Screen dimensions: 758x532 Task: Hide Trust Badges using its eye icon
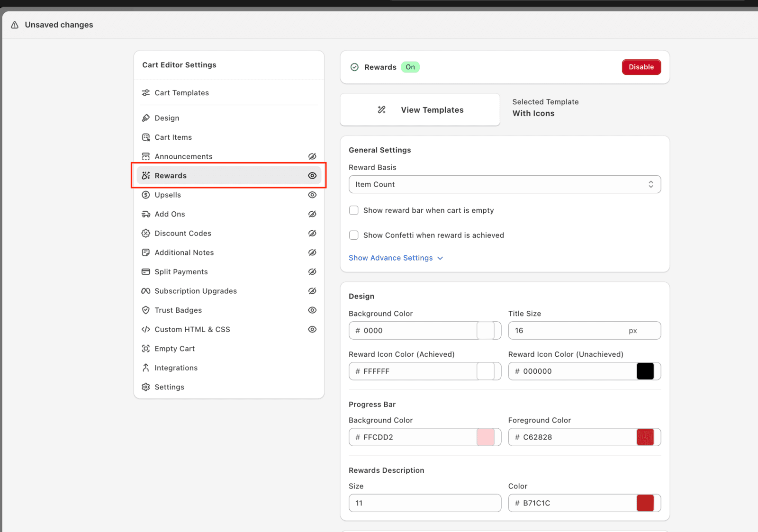[312, 310]
